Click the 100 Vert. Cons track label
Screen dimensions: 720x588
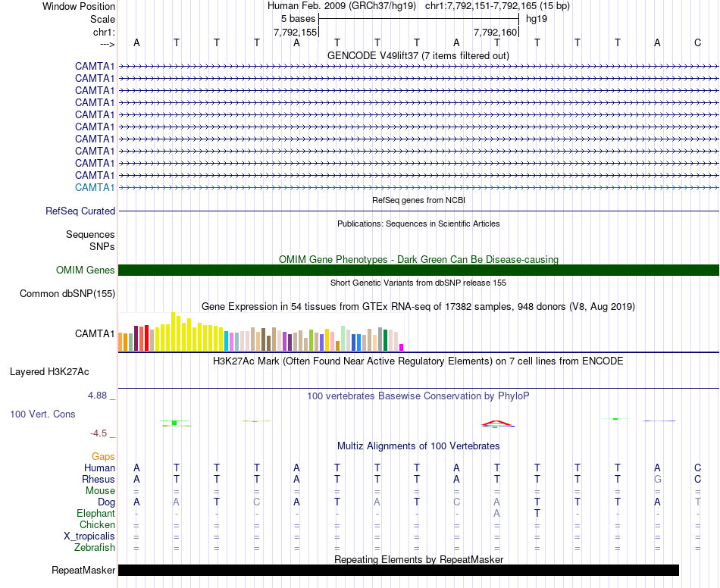[x=42, y=414]
